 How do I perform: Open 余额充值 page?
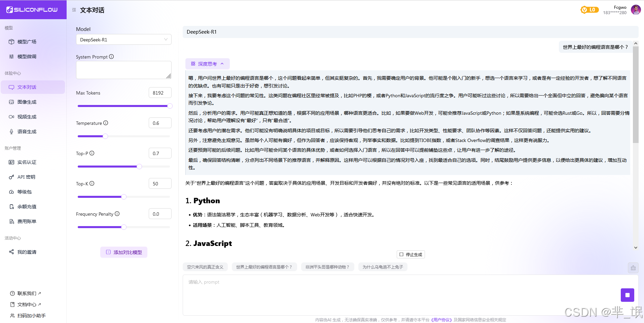(x=33, y=207)
